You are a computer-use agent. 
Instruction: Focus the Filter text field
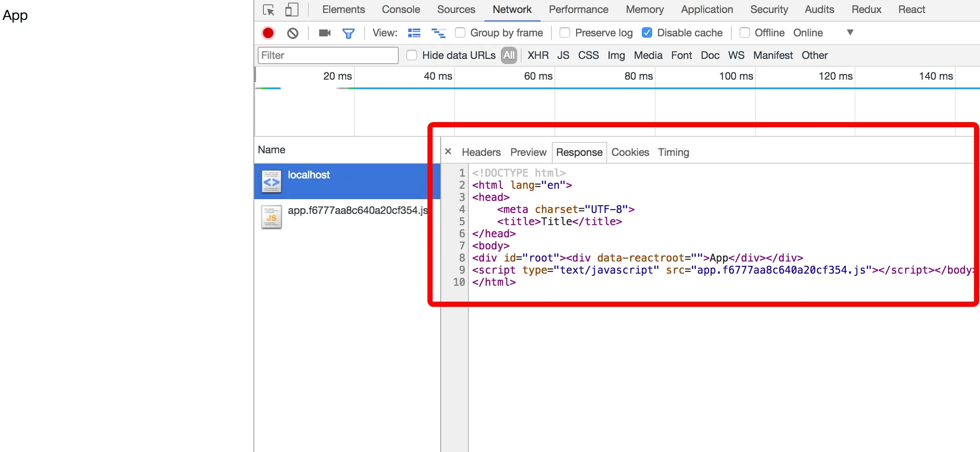pos(328,55)
